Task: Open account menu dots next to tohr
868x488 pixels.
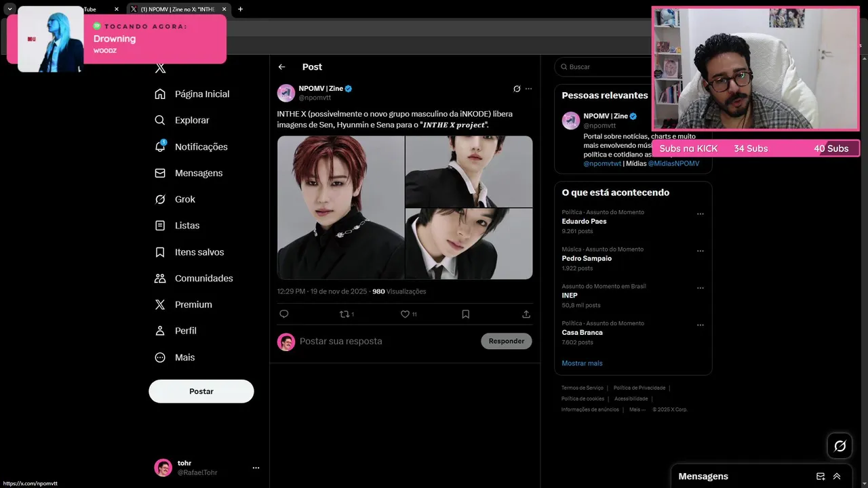Action: (x=256, y=468)
